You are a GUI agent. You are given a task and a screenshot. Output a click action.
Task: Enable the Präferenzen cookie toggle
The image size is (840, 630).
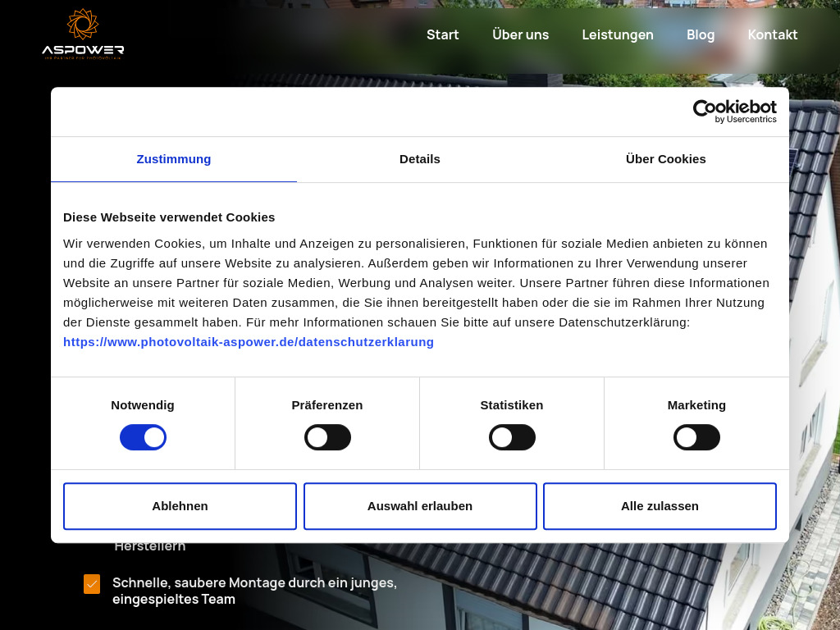coord(327,437)
